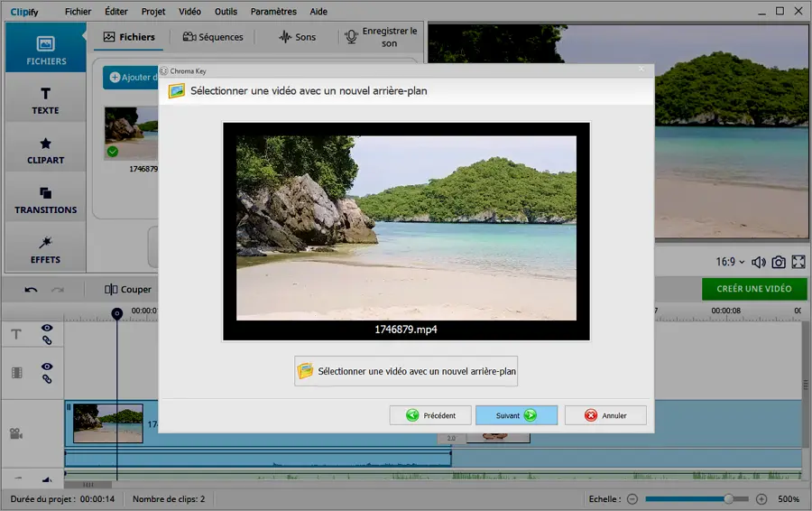Toggle overlay track visibility eye
812x511 pixels.
(x=47, y=367)
